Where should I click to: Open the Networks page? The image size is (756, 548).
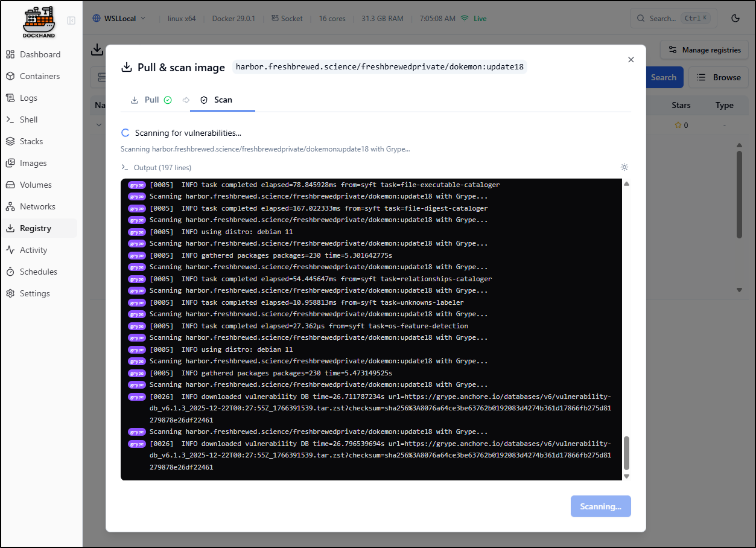(37, 206)
